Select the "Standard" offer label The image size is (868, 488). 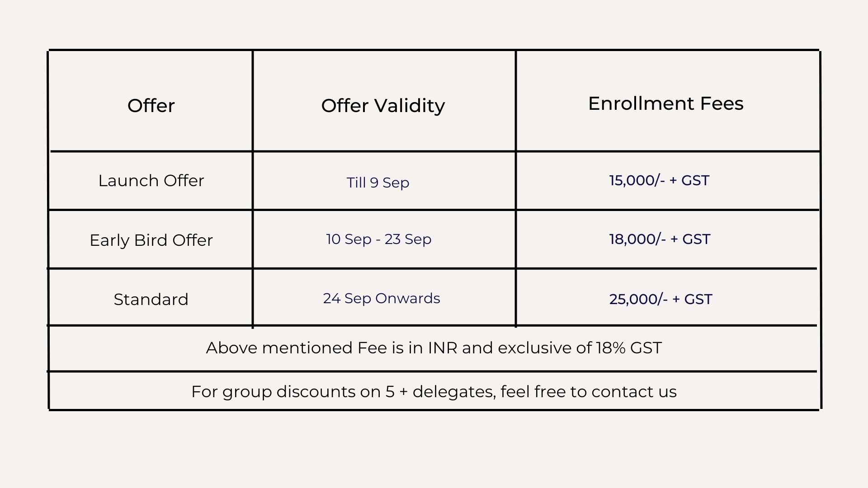click(151, 300)
